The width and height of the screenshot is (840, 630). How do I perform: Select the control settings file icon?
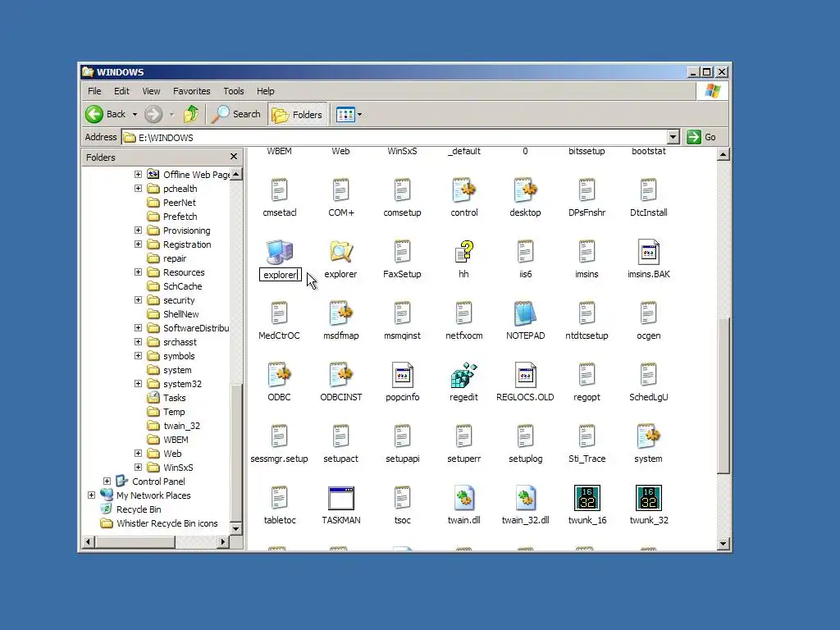click(x=464, y=190)
